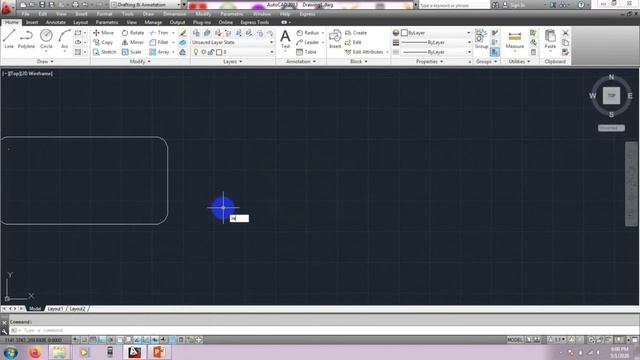Open the Windows Start button
Image resolution: width=640 pixels, height=360 pixels.
point(10,352)
